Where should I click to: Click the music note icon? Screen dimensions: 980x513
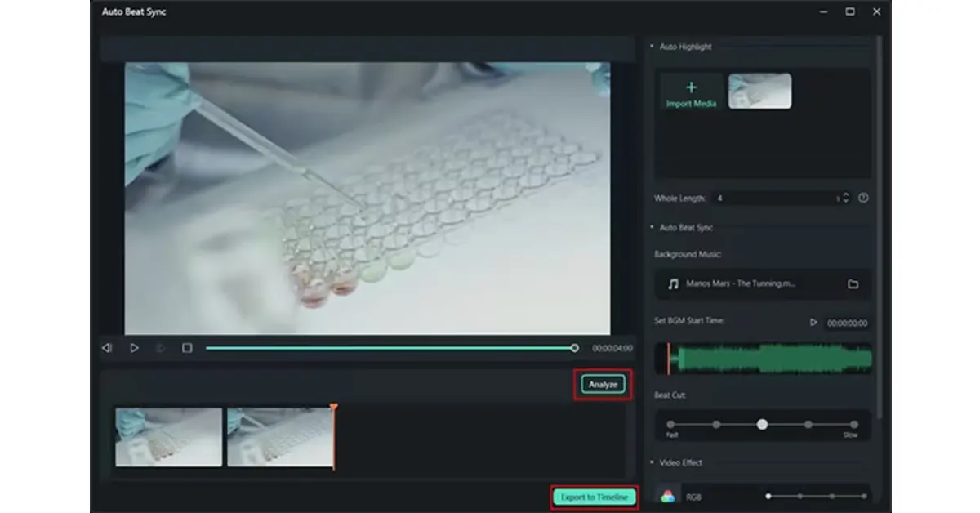(673, 284)
